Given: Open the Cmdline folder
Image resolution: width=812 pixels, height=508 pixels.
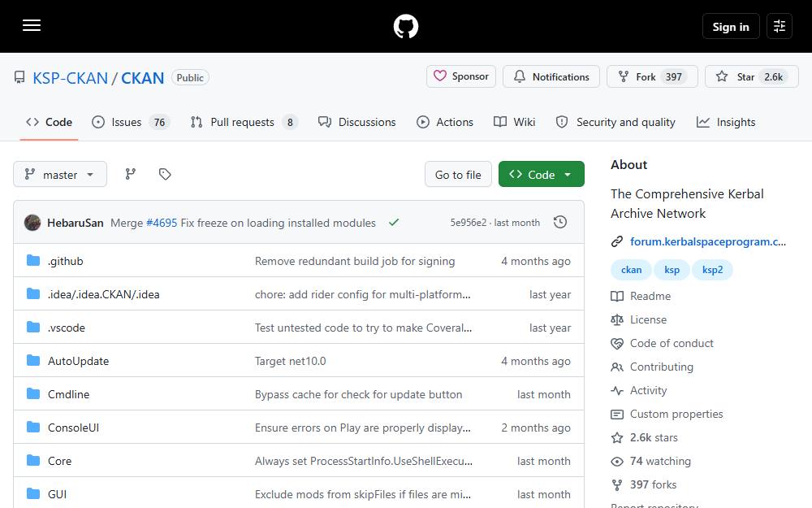Looking at the screenshot, I should 68,394.
